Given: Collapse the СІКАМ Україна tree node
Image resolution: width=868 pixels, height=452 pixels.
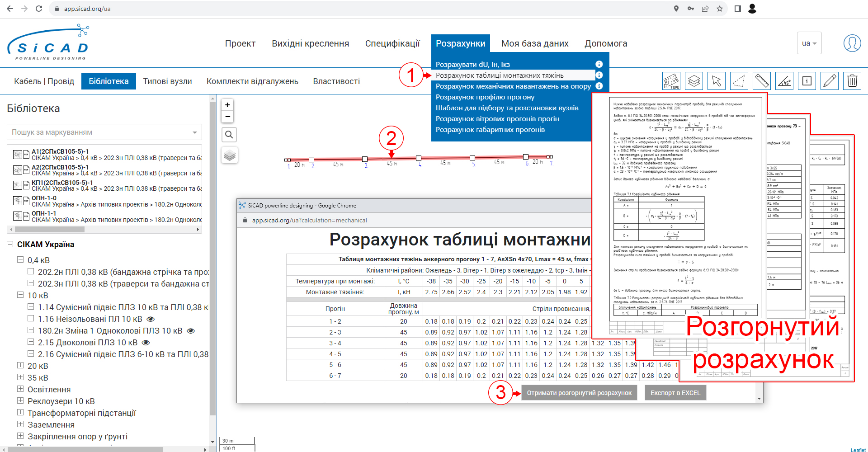Looking at the screenshot, I should 10,244.
